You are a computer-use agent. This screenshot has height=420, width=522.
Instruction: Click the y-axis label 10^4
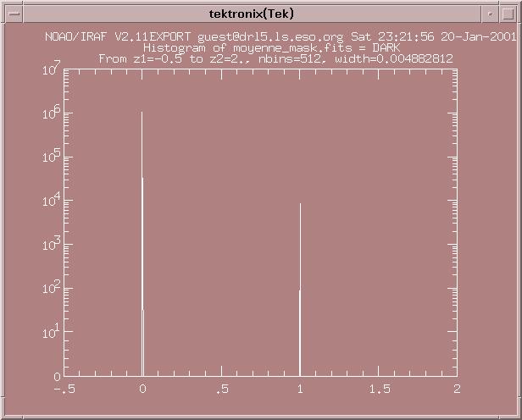51,199
